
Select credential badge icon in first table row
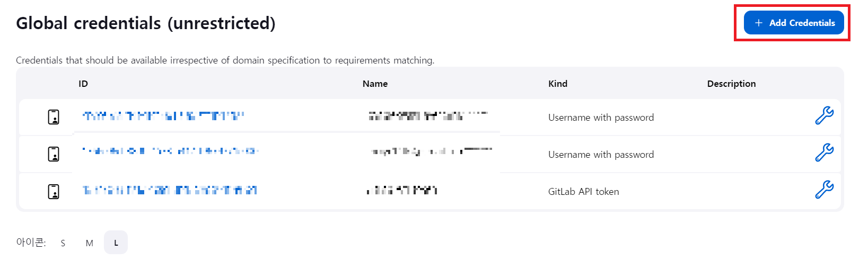(54, 117)
